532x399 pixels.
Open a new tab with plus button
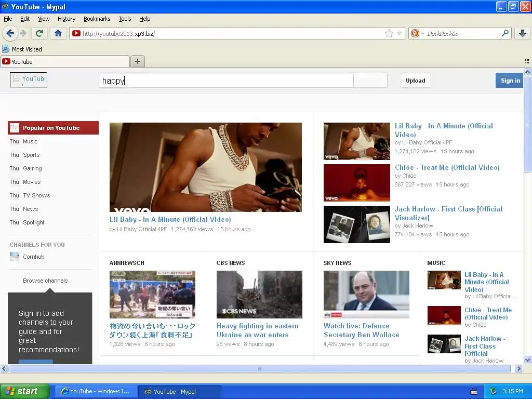pyautogui.click(x=137, y=61)
